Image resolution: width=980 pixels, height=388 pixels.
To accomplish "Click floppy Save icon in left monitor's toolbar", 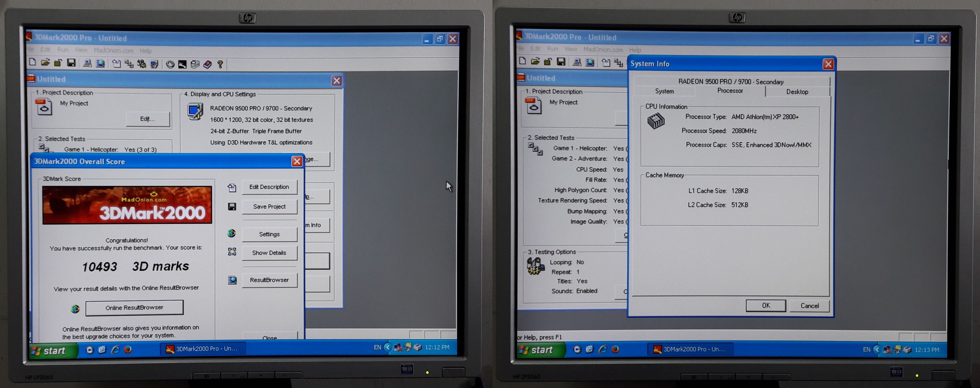I will (71, 63).
